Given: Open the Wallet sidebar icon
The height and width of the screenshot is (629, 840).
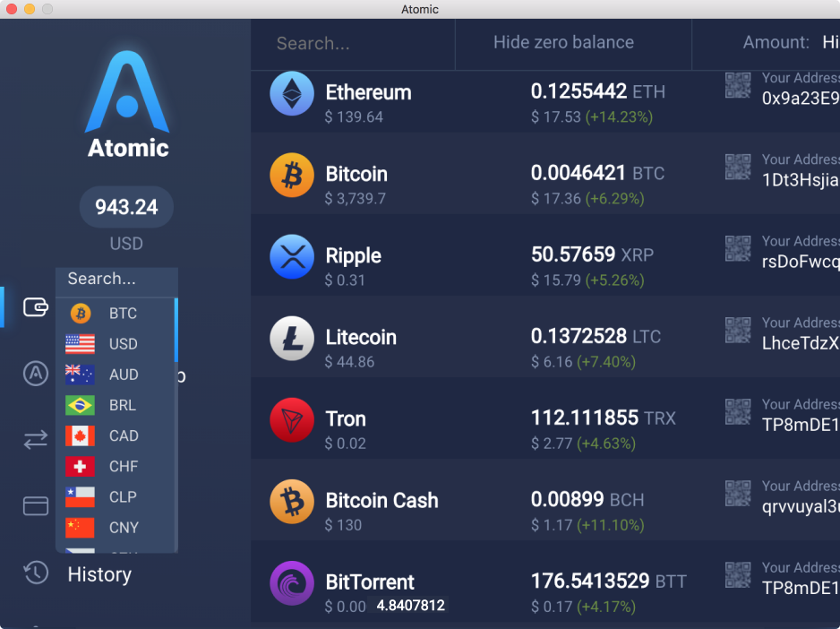Looking at the screenshot, I should tap(36, 307).
